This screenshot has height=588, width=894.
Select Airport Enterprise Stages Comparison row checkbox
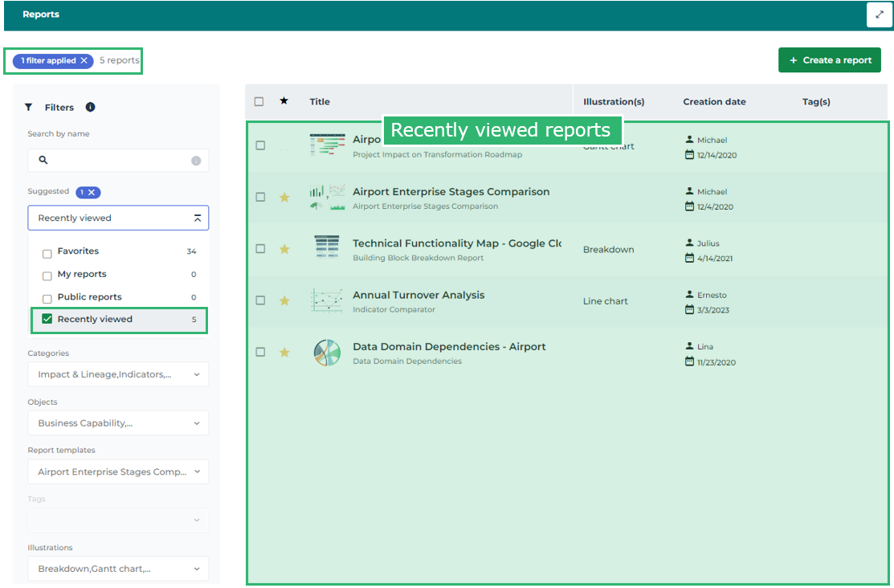(260, 197)
